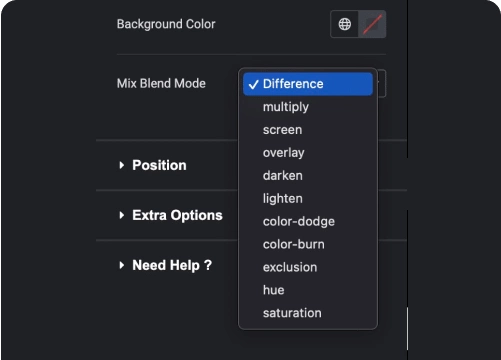Open the Extra Options section title
Image resolution: width=501 pixels, height=360 pixels.
pyautogui.click(x=177, y=215)
